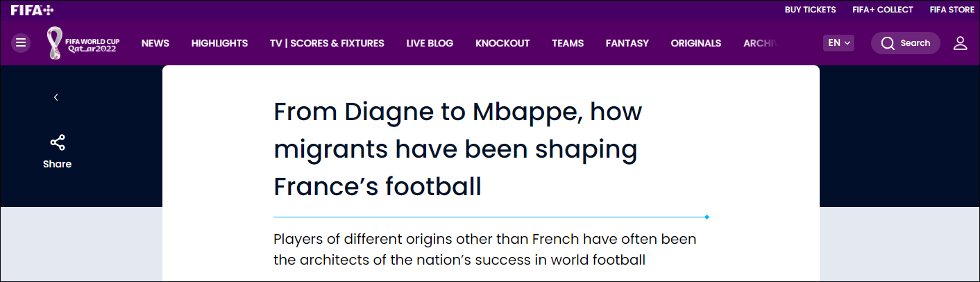Click the FIFA World Cup Qatar 2022 logo

coord(83,43)
